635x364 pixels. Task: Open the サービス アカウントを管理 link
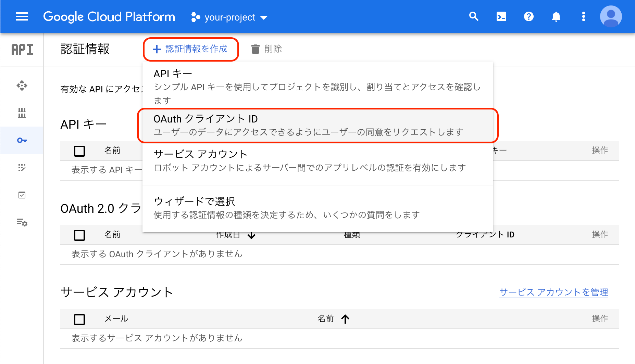pos(553,292)
